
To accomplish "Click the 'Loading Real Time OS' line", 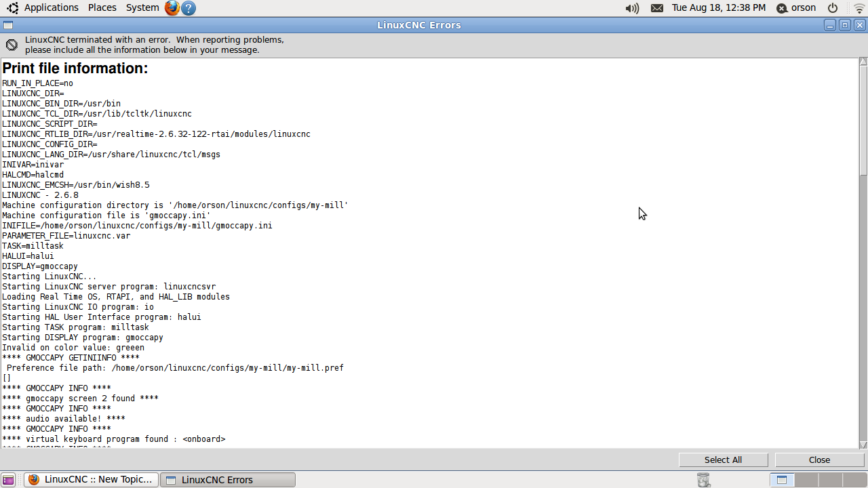I will [x=116, y=297].
